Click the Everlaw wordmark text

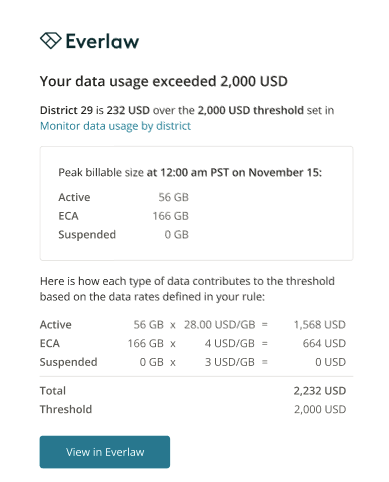coord(102,41)
